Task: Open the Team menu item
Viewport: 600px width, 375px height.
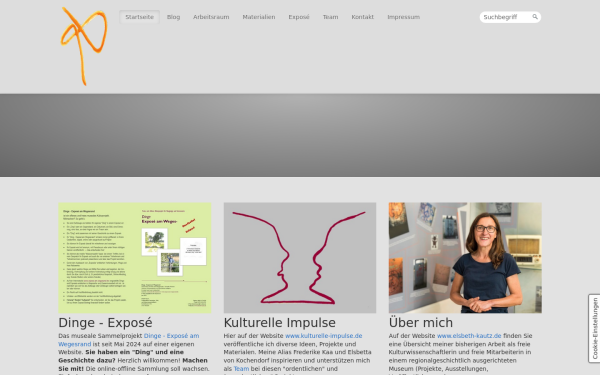Action: click(x=330, y=17)
